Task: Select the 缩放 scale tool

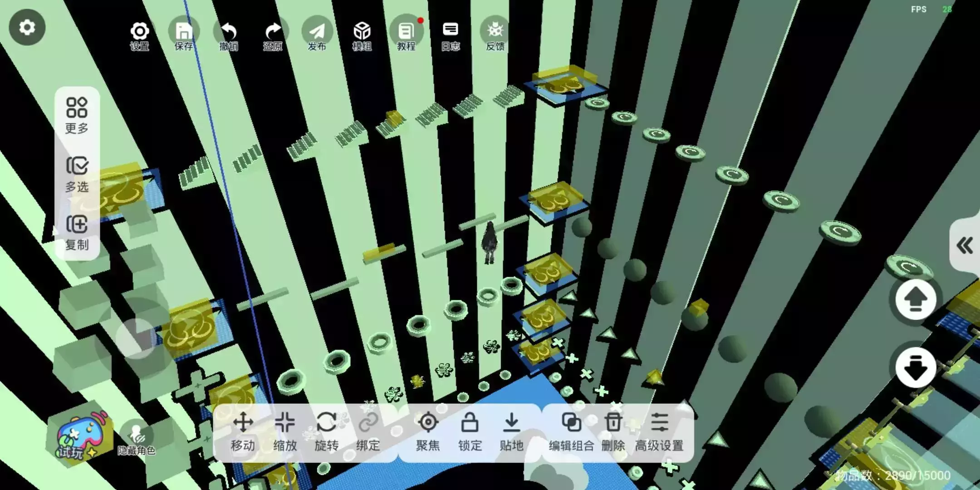Action: (x=285, y=431)
